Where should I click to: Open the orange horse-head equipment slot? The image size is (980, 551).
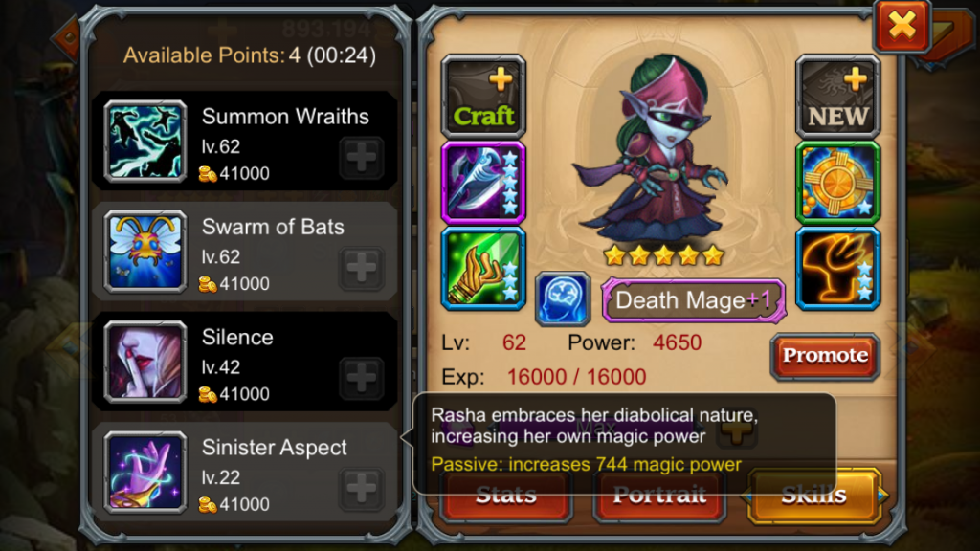(x=837, y=269)
